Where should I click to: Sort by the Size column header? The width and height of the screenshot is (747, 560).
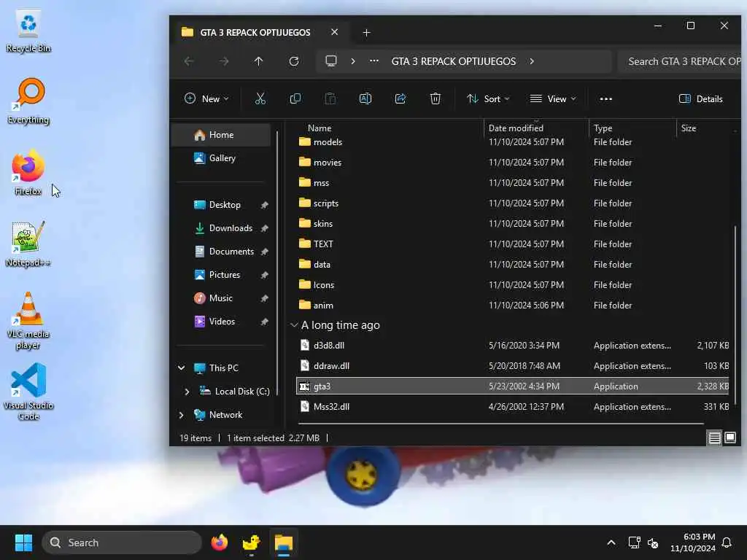coord(704,128)
